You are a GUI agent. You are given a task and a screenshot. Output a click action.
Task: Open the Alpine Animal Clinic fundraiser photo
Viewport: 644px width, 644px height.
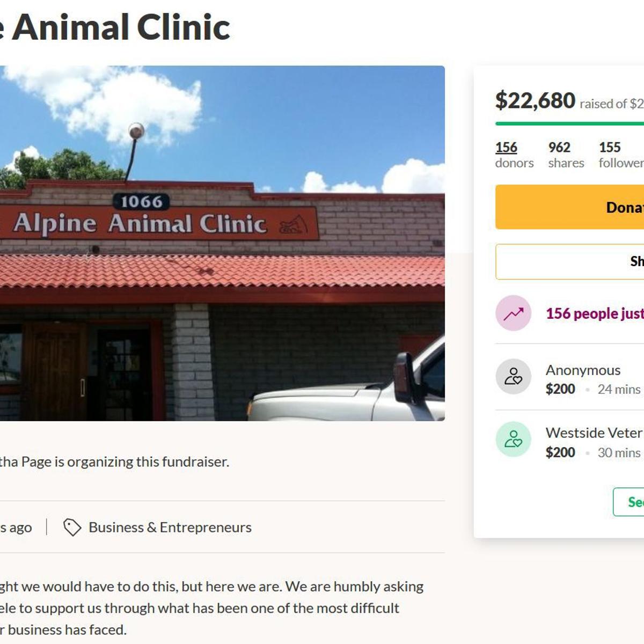point(222,243)
